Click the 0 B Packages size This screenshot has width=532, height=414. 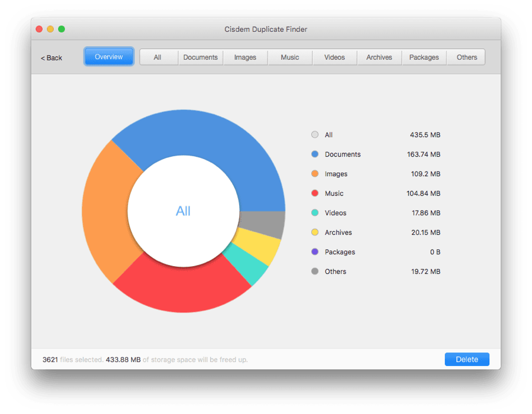435,252
